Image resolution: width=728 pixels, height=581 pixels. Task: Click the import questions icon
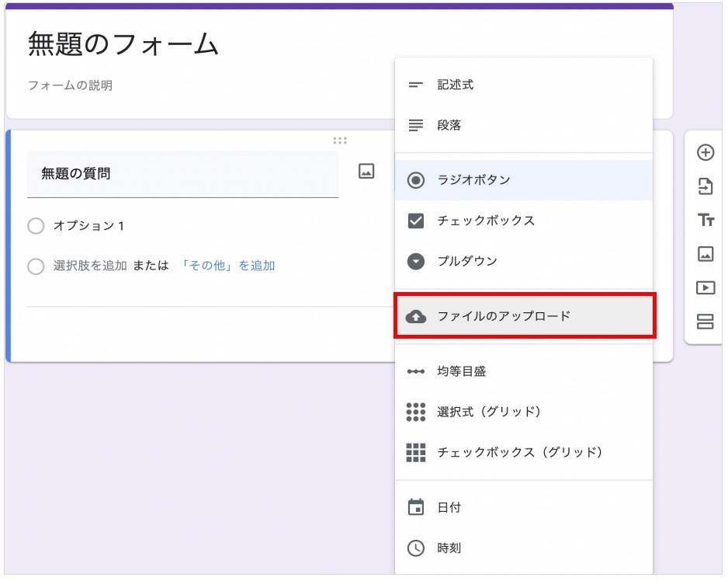[x=705, y=186]
